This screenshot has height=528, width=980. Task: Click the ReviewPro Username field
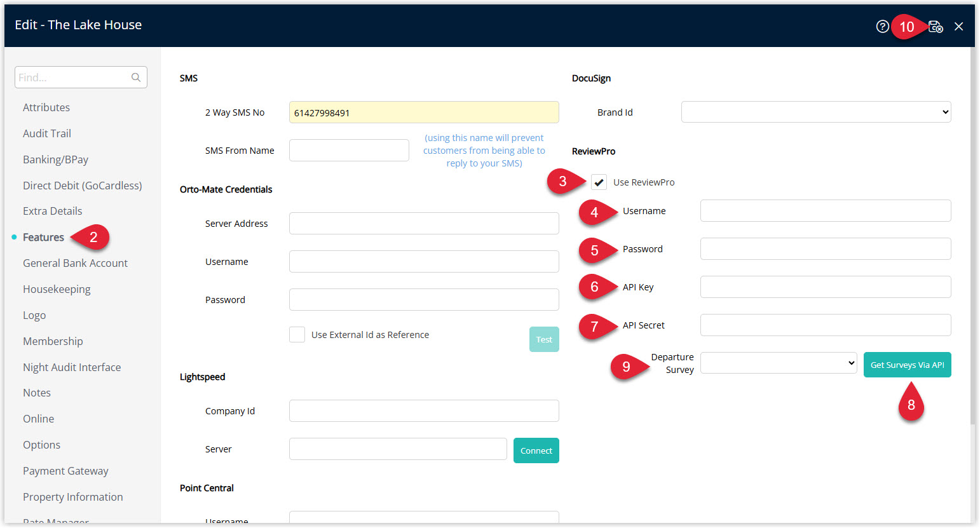[826, 211]
